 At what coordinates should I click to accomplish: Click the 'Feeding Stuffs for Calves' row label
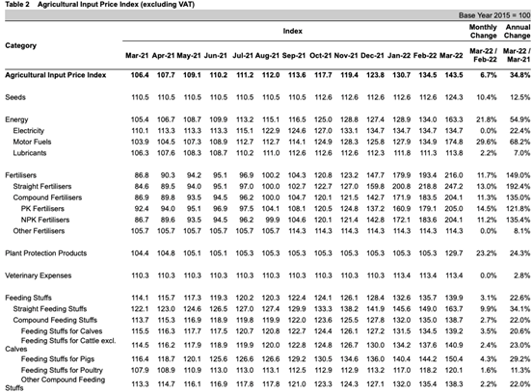62,331
